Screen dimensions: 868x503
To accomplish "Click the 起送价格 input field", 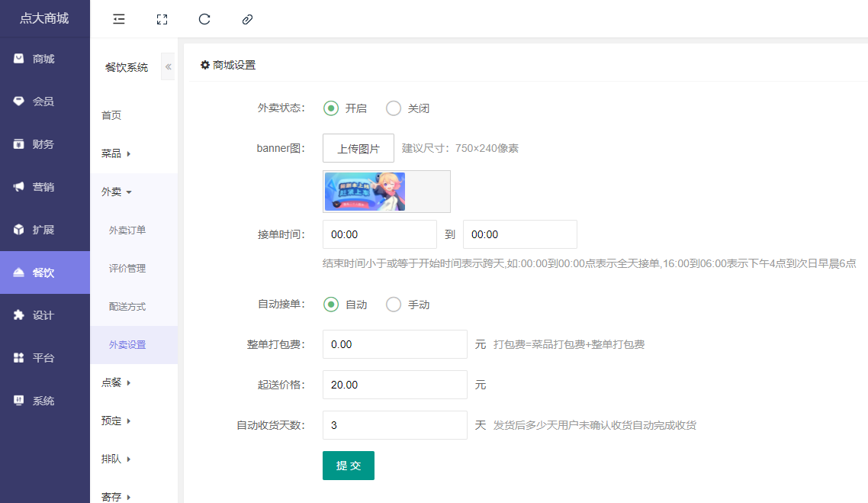I will 394,385.
